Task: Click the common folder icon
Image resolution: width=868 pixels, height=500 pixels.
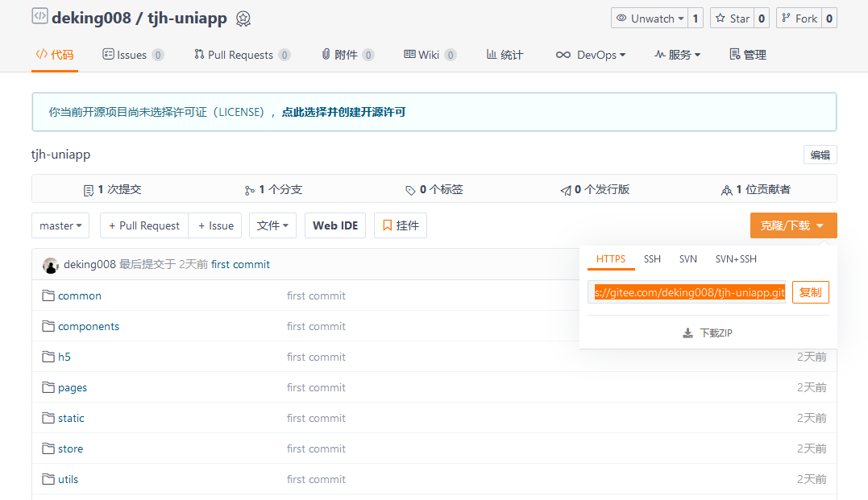Action: pyautogui.click(x=48, y=295)
